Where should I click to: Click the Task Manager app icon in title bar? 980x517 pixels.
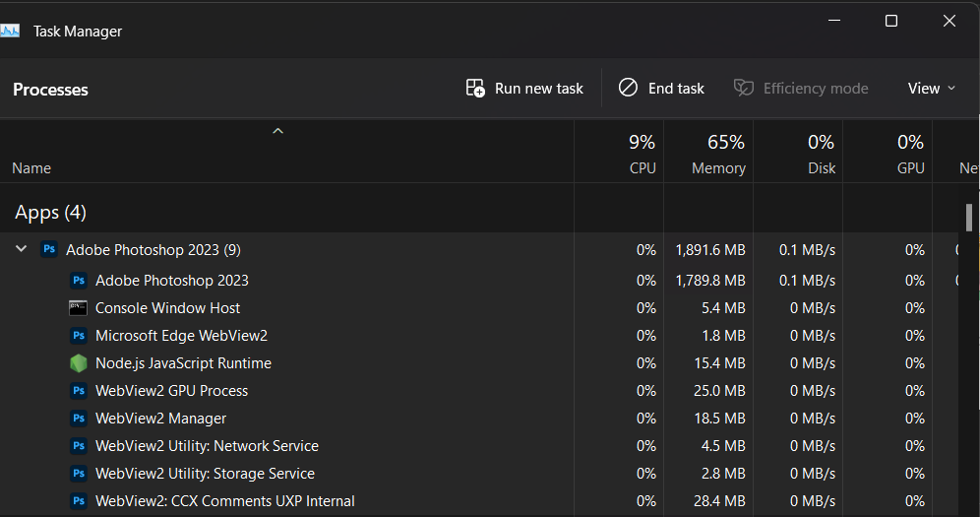tap(9, 31)
